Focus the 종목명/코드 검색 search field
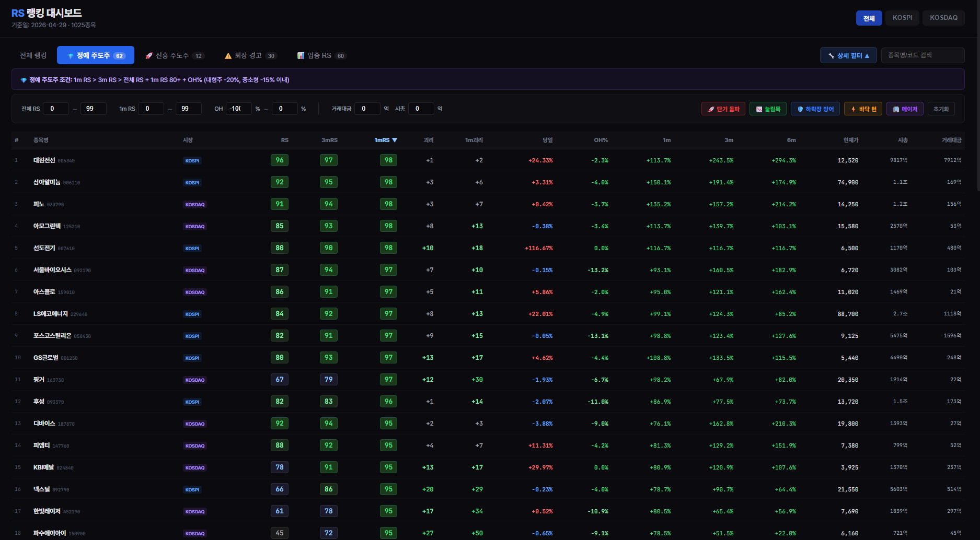Image resolution: width=980 pixels, height=540 pixels. point(923,55)
